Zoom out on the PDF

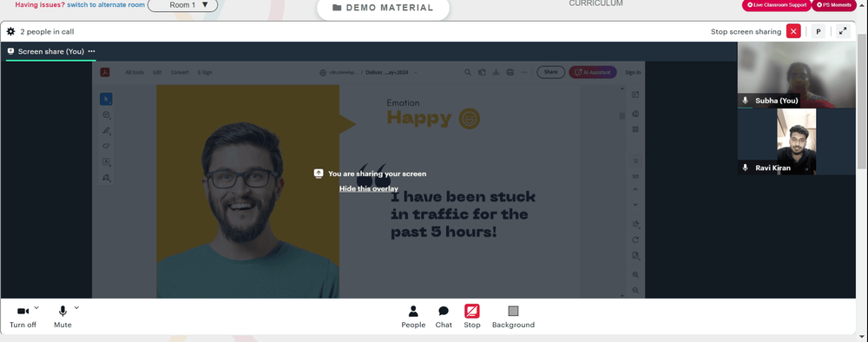pyautogui.click(x=635, y=290)
